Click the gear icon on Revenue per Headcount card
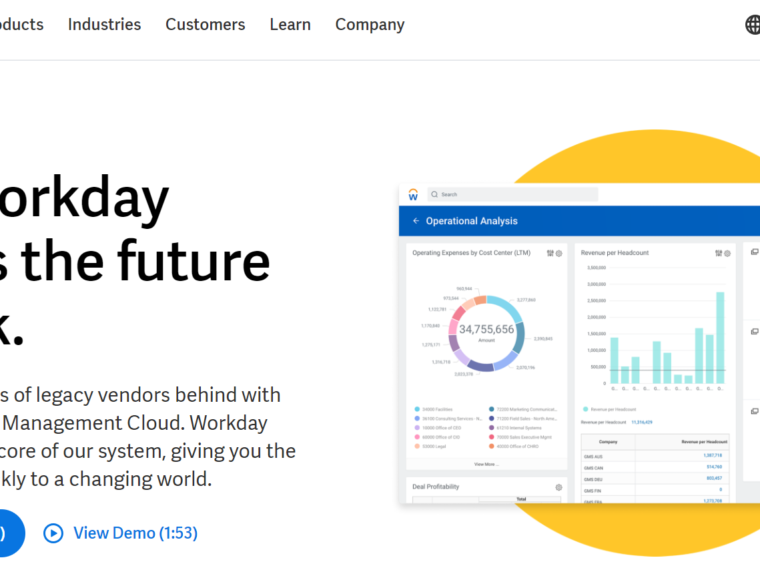 pyautogui.click(x=727, y=253)
